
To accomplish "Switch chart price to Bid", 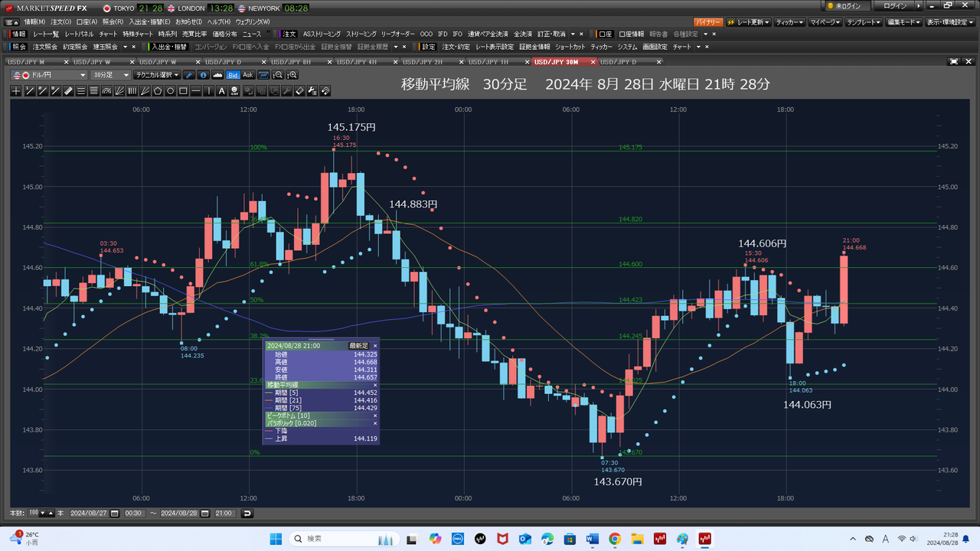I will coord(234,75).
